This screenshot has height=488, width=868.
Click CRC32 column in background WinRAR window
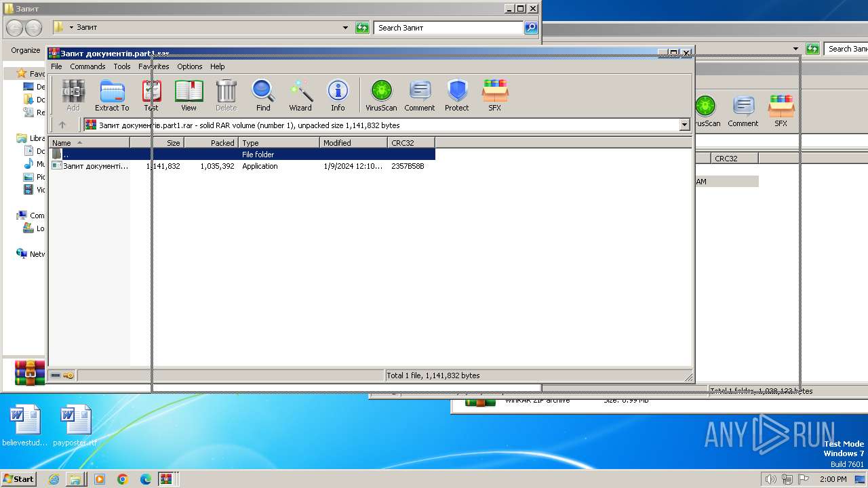coord(734,159)
